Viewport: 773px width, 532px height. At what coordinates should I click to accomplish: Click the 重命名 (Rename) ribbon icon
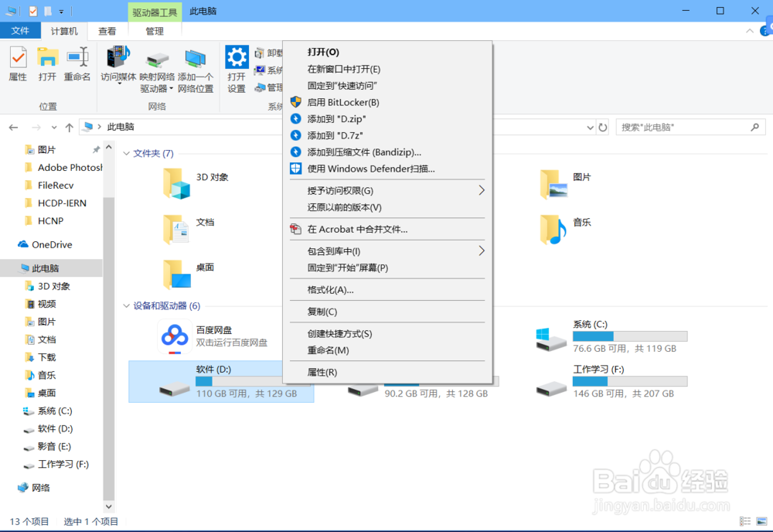[77, 66]
